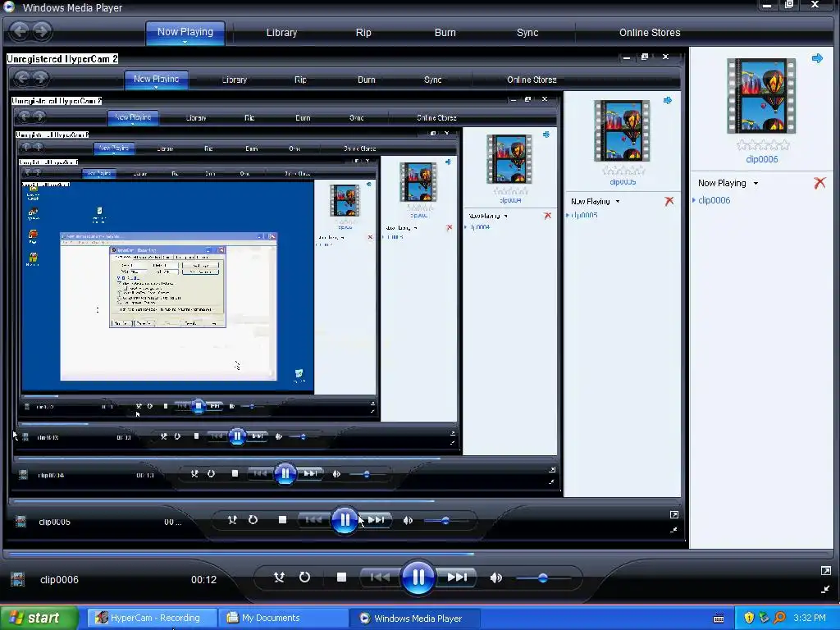Click the recorded clip0005 balloon thumbnail

622,131
